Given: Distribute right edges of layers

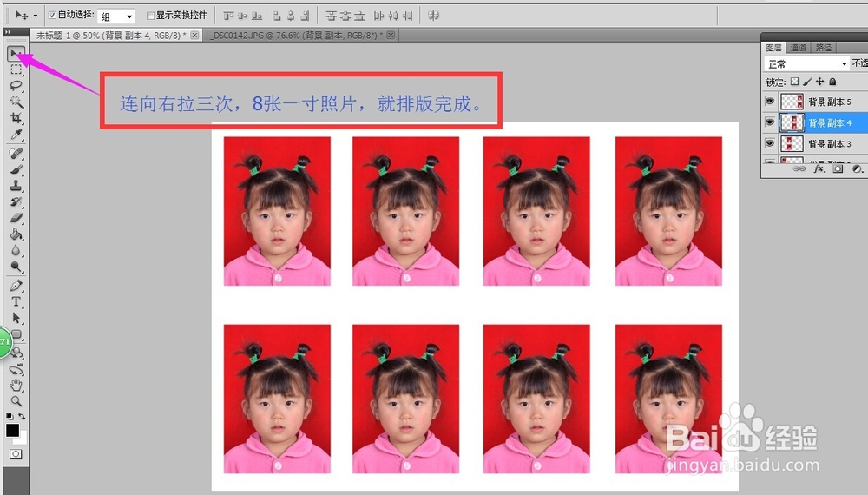Looking at the screenshot, I should pos(408,16).
